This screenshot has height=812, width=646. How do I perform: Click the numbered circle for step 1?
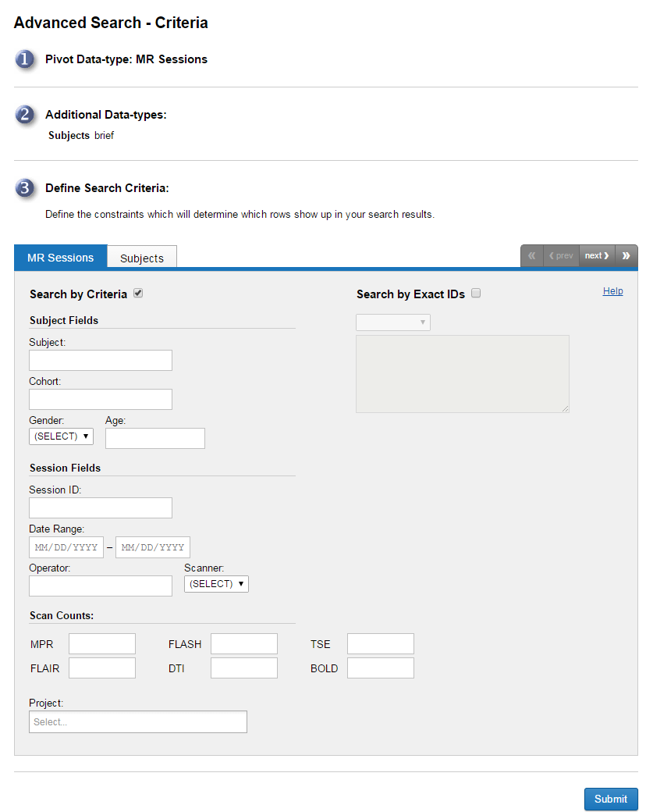26,59
